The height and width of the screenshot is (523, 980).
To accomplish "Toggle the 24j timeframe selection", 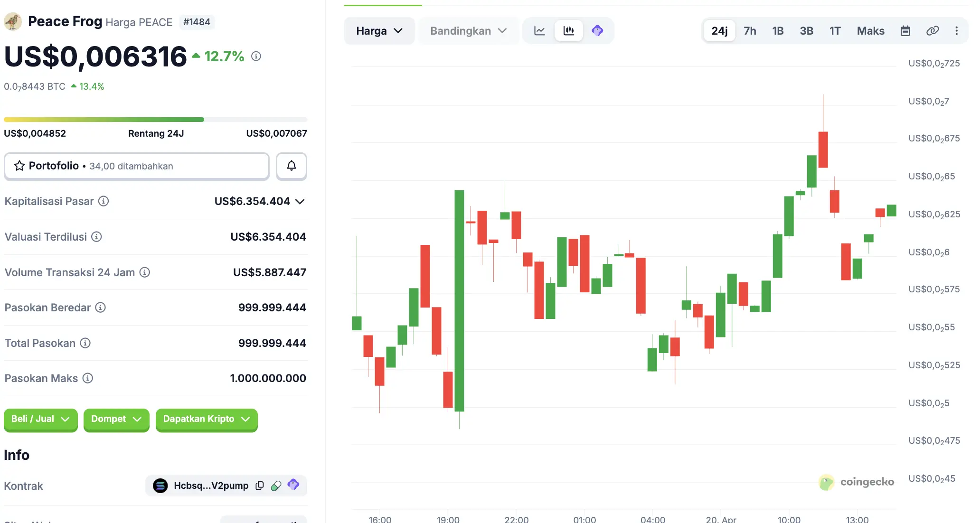I will pos(719,30).
